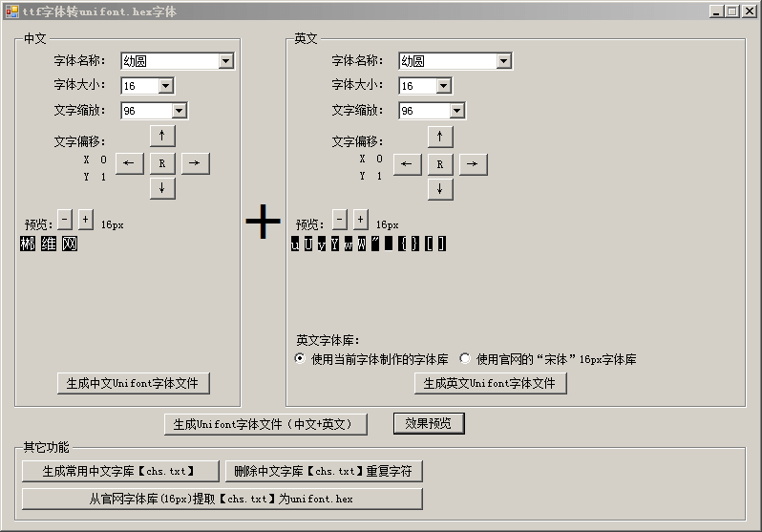Click up arrow in English text offset
The width and height of the screenshot is (762, 532).
coord(440,137)
